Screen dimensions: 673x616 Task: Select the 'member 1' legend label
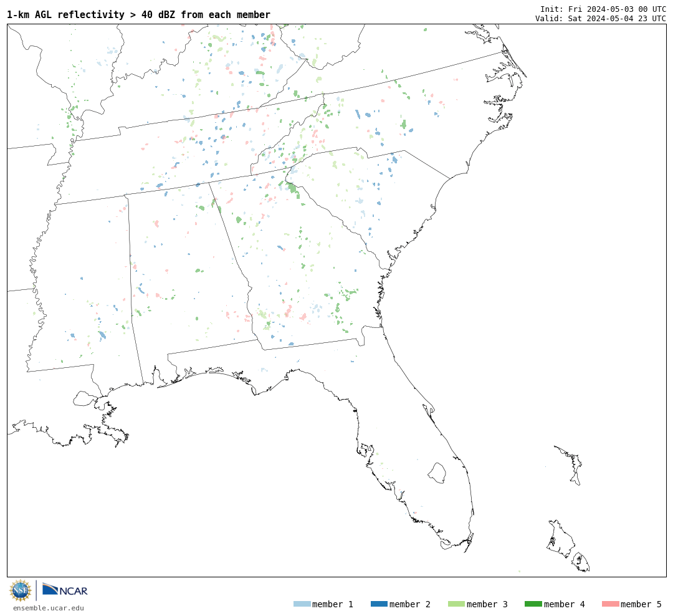[333, 604]
